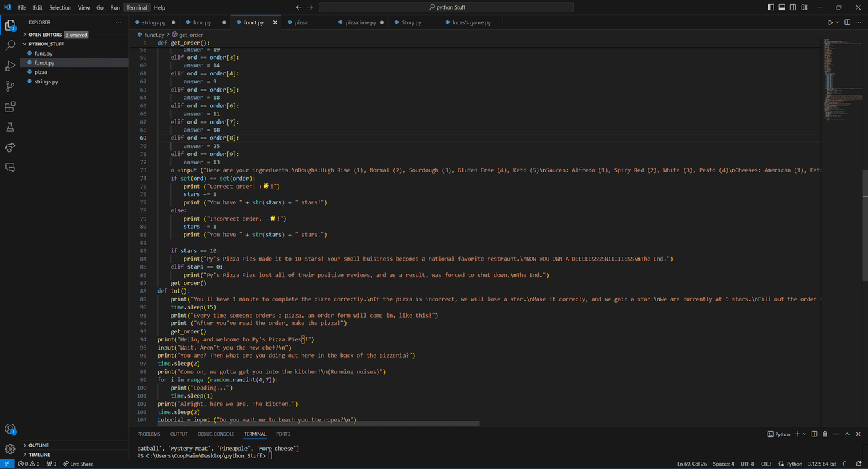The height and width of the screenshot is (469, 868).
Task: Click the Run Python File play button
Action: [x=830, y=22]
